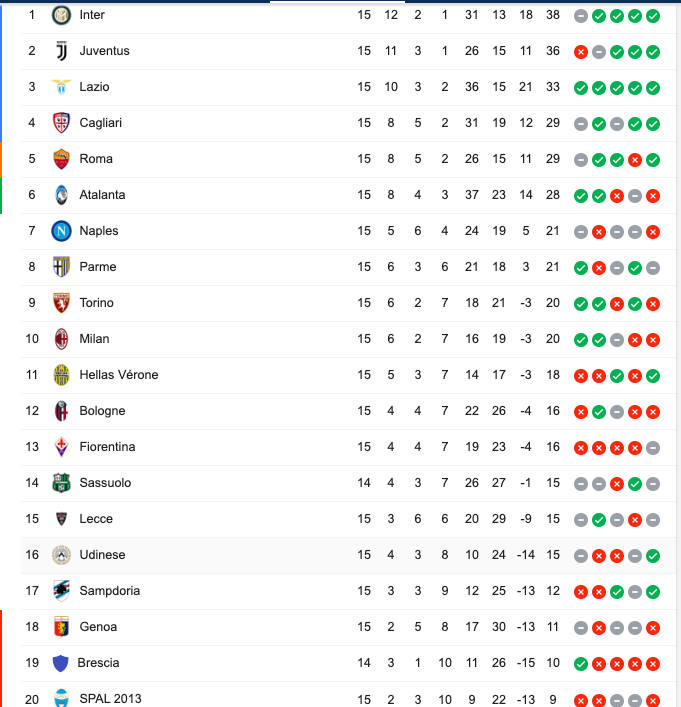Click the Roma club crest

[61, 159]
